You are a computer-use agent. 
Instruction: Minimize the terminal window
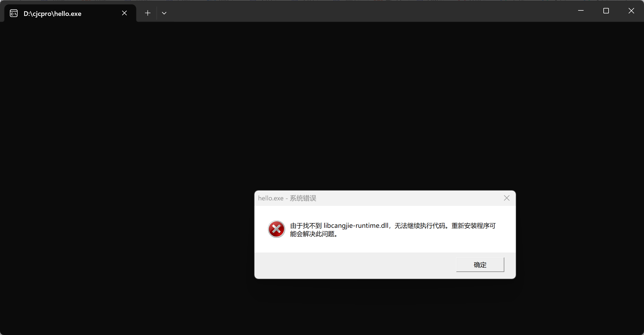pyautogui.click(x=581, y=11)
